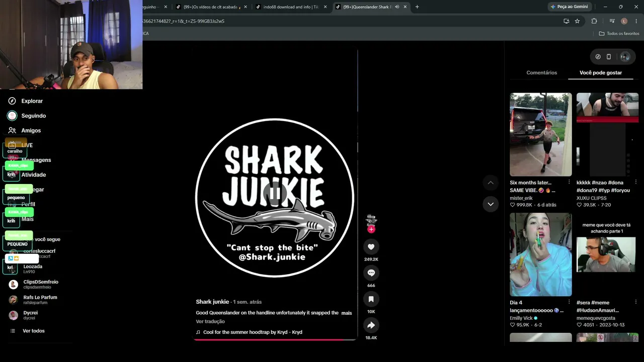Screen dimensions: 644x362
Task: Seek on the video progress bar
Action: (275, 340)
